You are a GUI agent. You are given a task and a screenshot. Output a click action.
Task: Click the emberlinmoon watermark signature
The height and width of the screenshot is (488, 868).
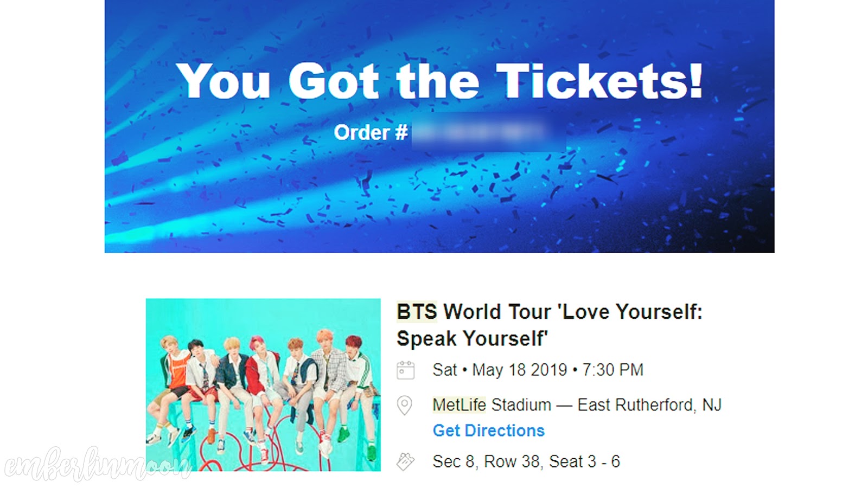(x=98, y=464)
